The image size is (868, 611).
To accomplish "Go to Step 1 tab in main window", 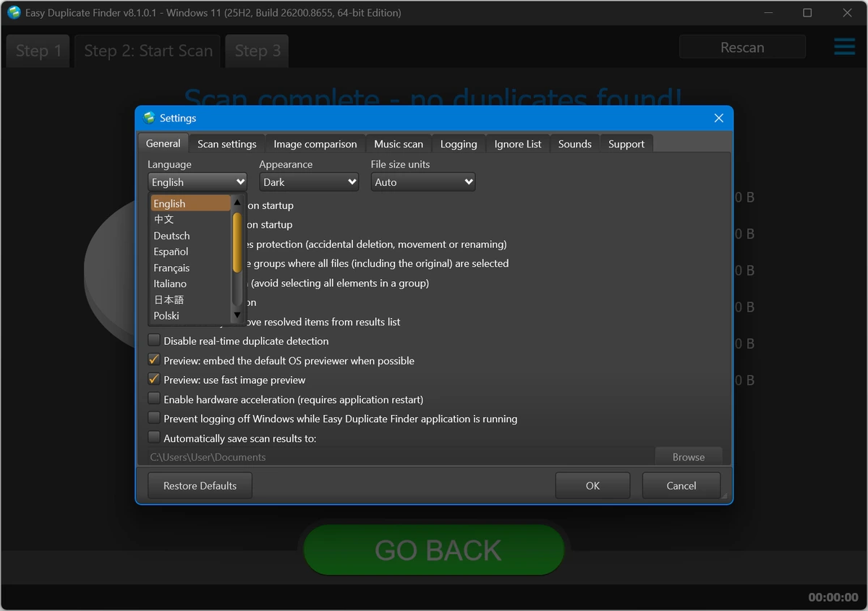I will [x=38, y=51].
